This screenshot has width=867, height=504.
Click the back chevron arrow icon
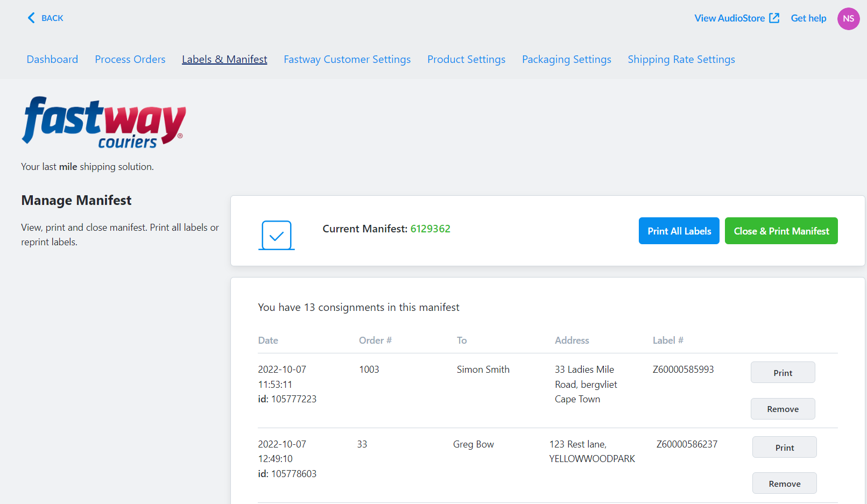[x=31, y=18]
